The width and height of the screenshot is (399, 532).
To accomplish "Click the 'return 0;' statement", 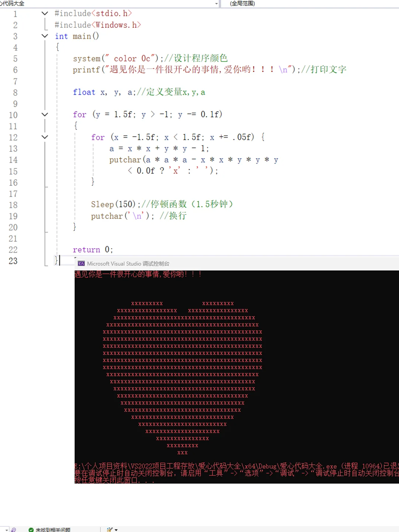I will coord(93,250).
